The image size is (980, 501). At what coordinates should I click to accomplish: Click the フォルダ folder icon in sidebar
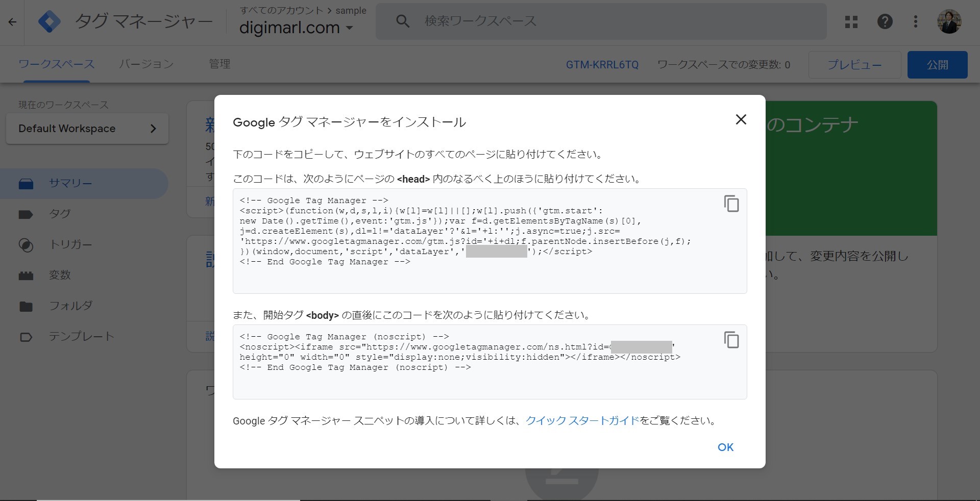[26, 306]
